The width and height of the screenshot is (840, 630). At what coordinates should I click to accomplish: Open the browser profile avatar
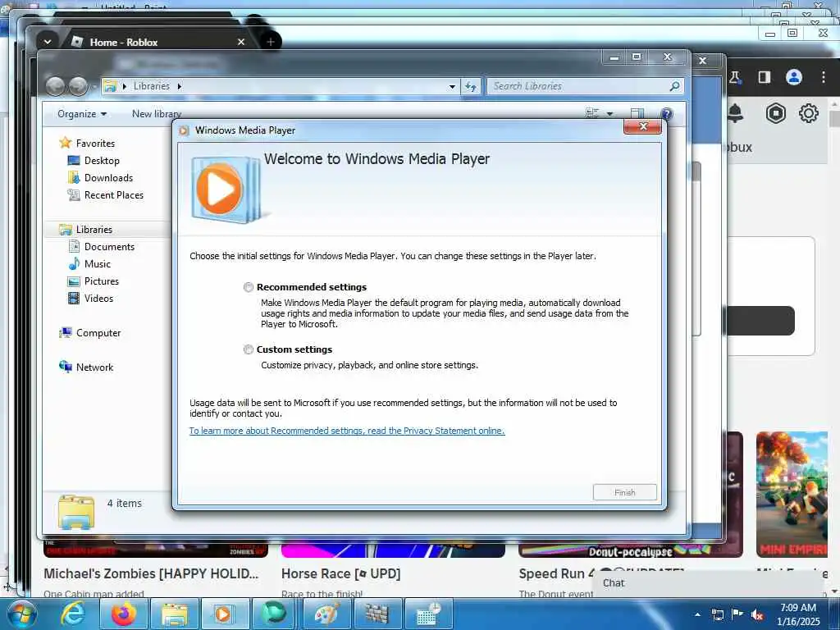point(794,78)
